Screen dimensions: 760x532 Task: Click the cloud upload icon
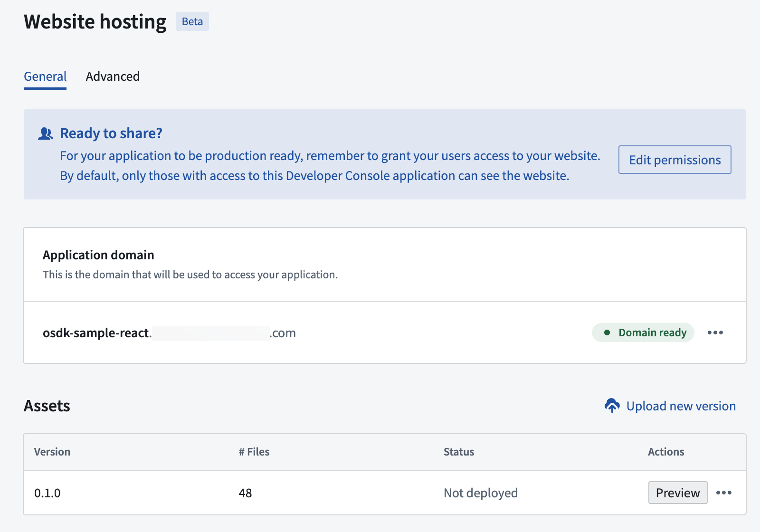tap(612, 406)
